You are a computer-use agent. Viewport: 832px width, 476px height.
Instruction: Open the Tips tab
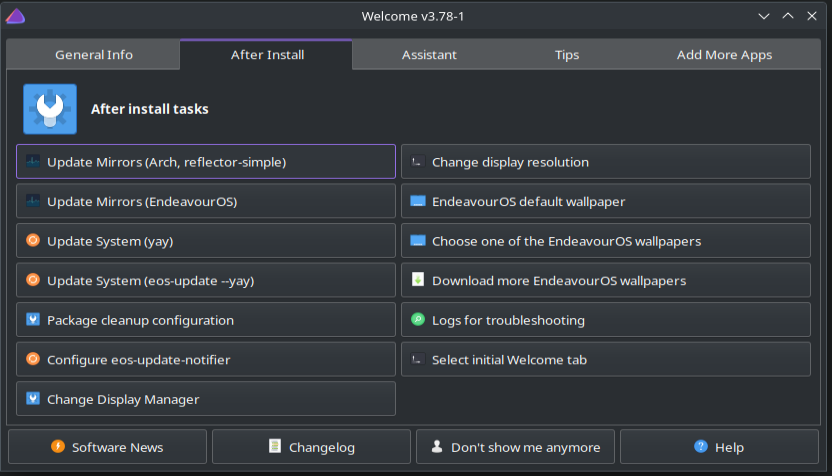tap(567, 55)
